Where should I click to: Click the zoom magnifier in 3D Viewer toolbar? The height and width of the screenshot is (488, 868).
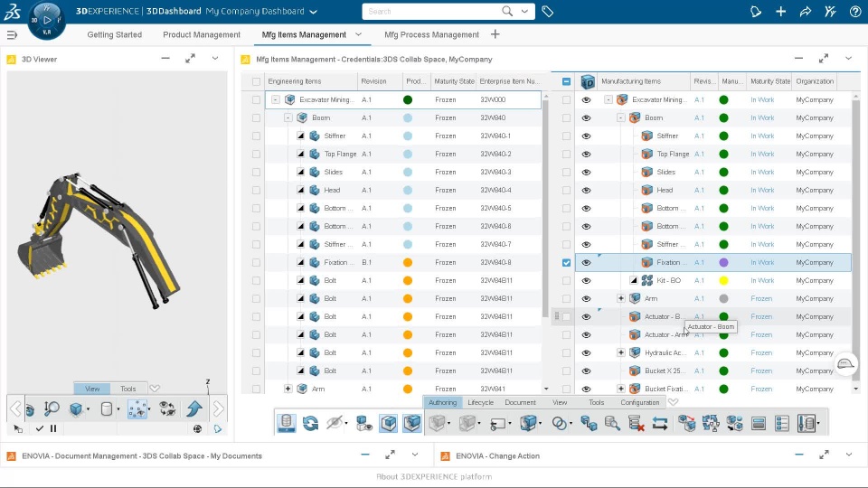click(x=52, y=408)
